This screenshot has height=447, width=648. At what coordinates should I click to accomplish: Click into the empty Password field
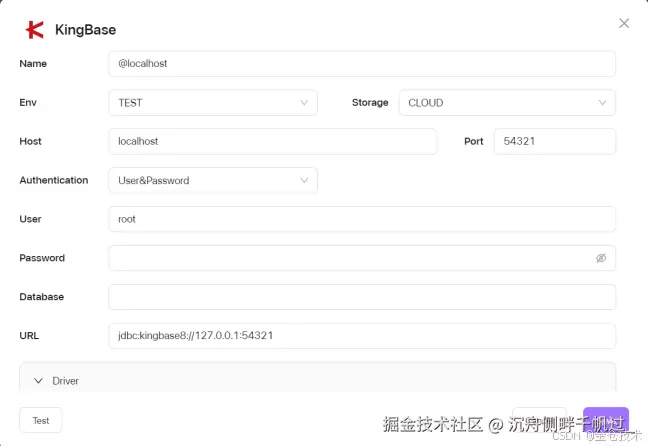362,258
